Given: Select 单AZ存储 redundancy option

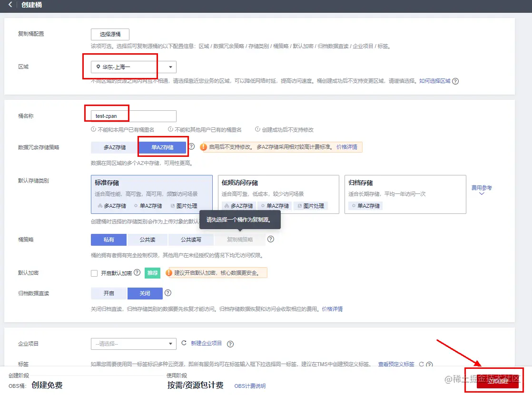Looking at the screenshot, I should click(163, 147).
